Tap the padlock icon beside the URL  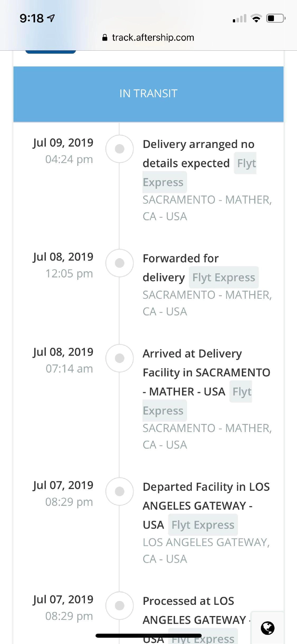coord(104,38)
